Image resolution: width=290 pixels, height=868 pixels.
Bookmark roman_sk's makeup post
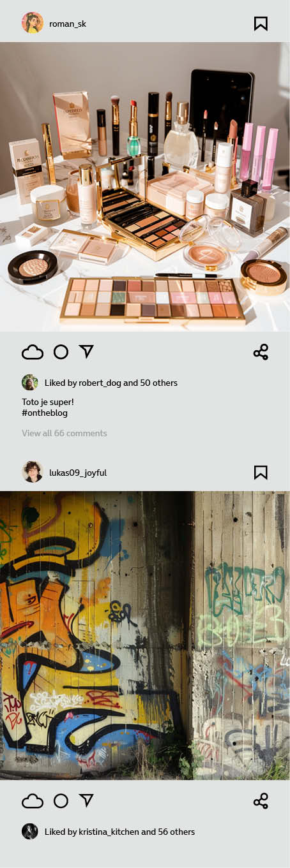pyautogui.click(x=260, y=24)
